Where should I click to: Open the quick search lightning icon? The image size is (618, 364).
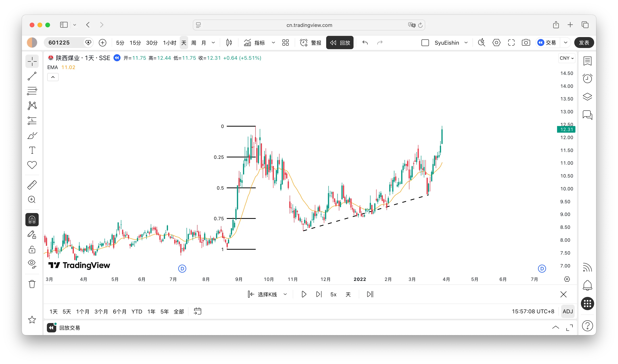[x=481, y=43]
